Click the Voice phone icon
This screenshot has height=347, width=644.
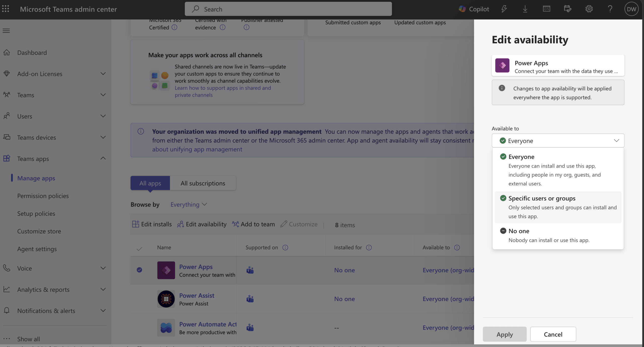[7, 268]
